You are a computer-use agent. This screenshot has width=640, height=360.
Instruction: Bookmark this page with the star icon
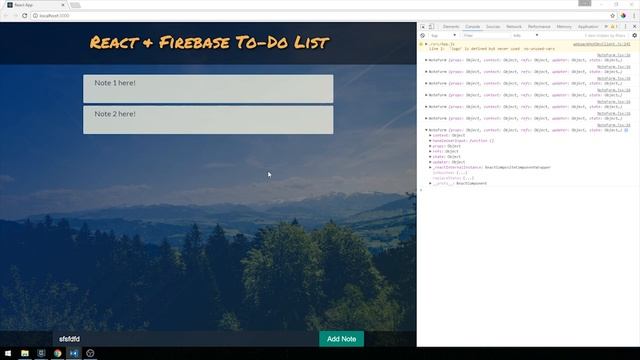[x=612, y=16]
